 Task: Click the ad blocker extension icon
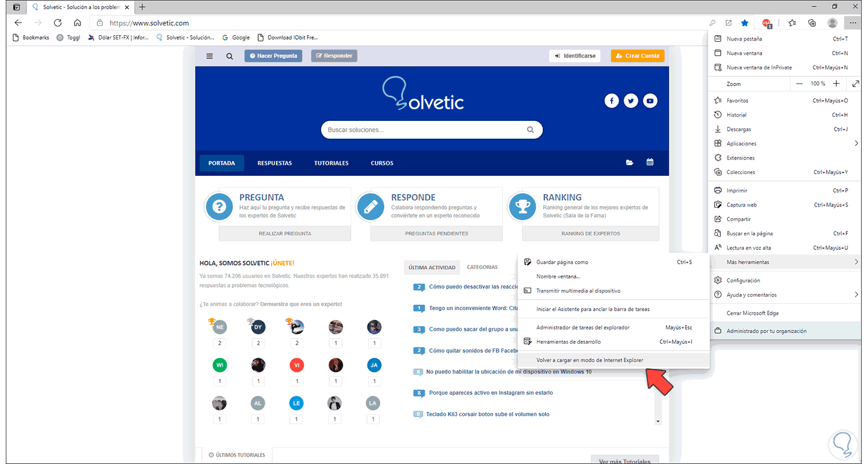point(767,23)
